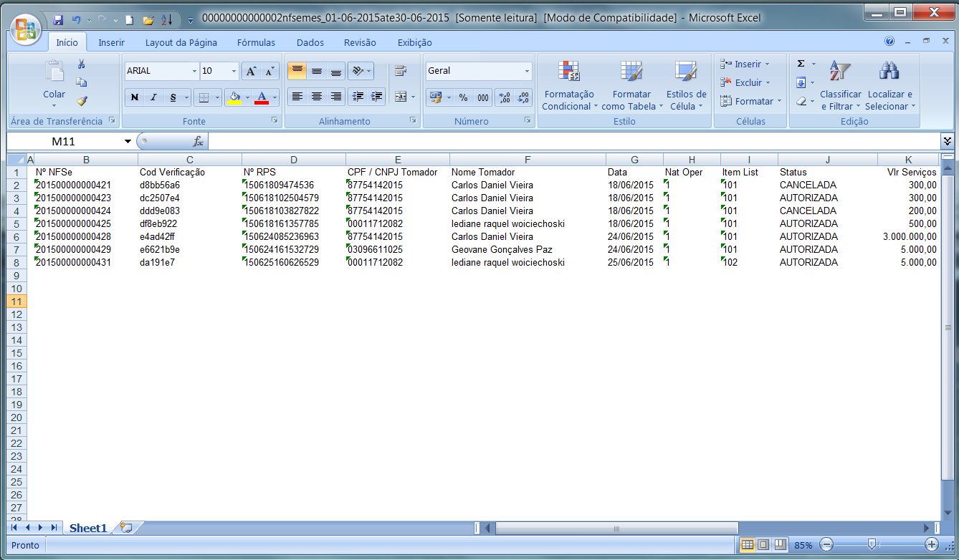Screen dimensions: 959x560
Task: Save the workbook from quick access toolbar
Action: click(x=58, y=19)
